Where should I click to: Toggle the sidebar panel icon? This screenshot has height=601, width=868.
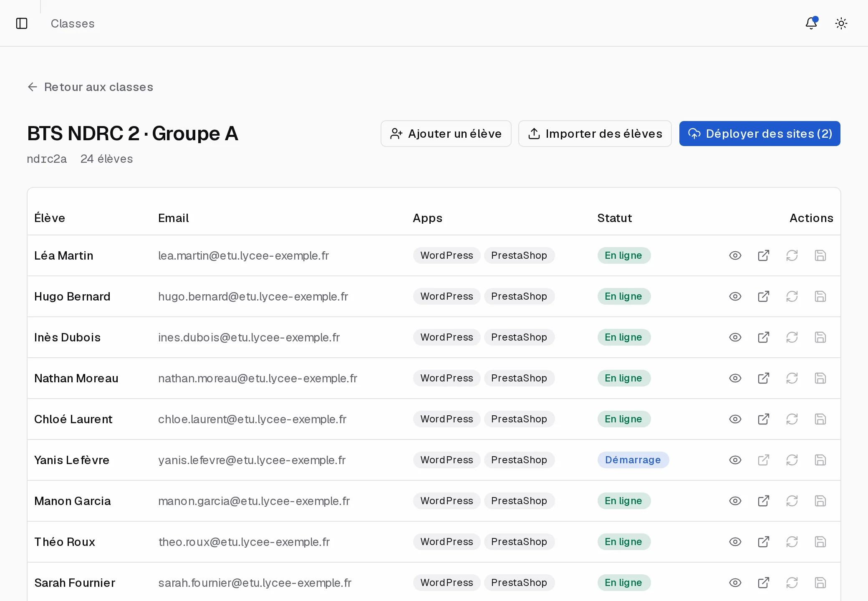[22, 23]
